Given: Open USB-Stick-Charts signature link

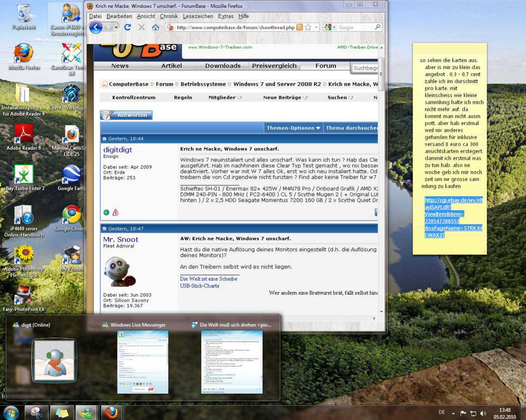Looking at the screenshot, I should tap(199, 286).
